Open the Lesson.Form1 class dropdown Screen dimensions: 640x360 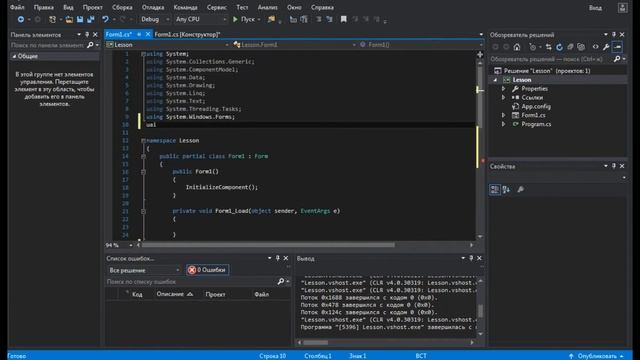point(294,44)
